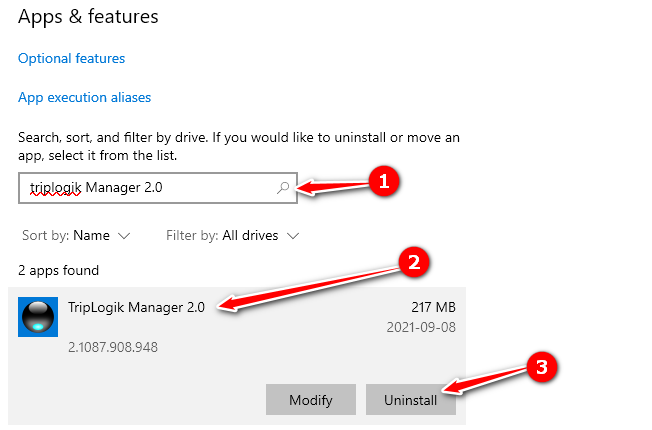Open the Filter by All drives dropdown
Viewport: 652px width, 430px height.
(232, 236)
